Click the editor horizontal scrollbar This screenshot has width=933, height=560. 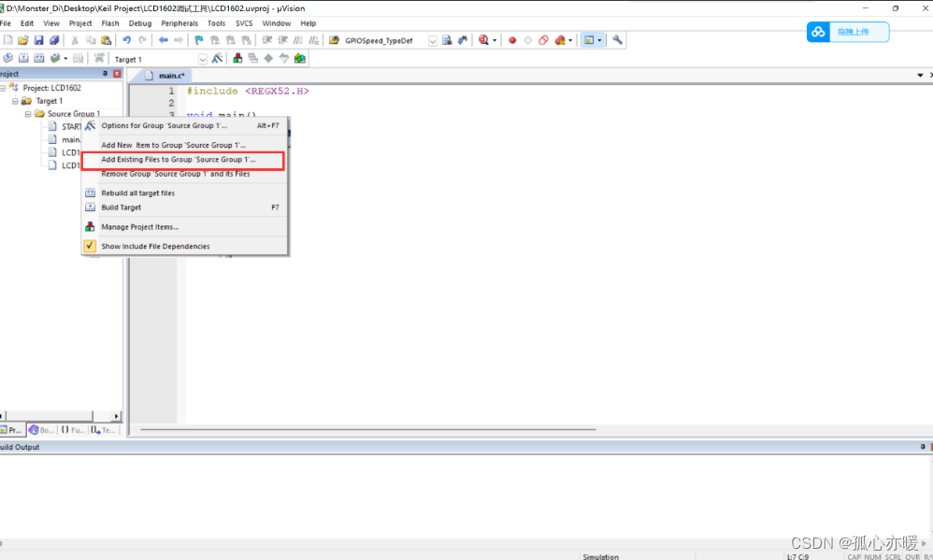coord(367,429)
